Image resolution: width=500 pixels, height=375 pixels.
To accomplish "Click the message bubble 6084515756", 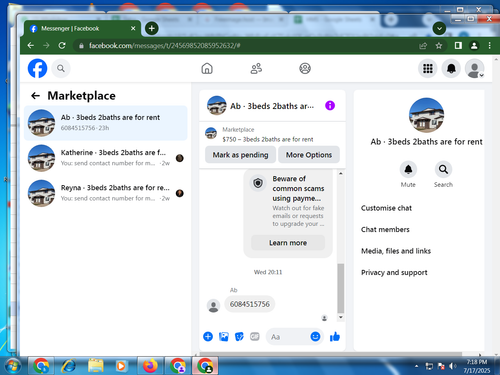I will tap(250, 304).
